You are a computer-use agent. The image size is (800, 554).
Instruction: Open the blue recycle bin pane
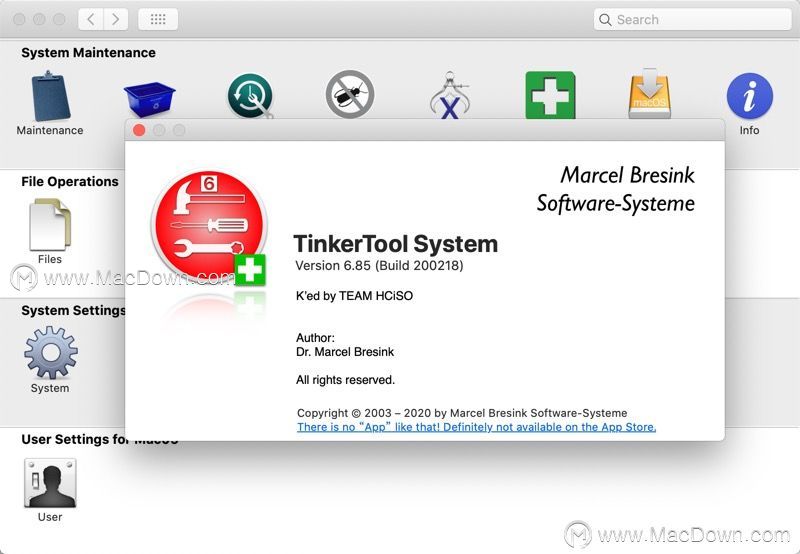tap(149, 99)
